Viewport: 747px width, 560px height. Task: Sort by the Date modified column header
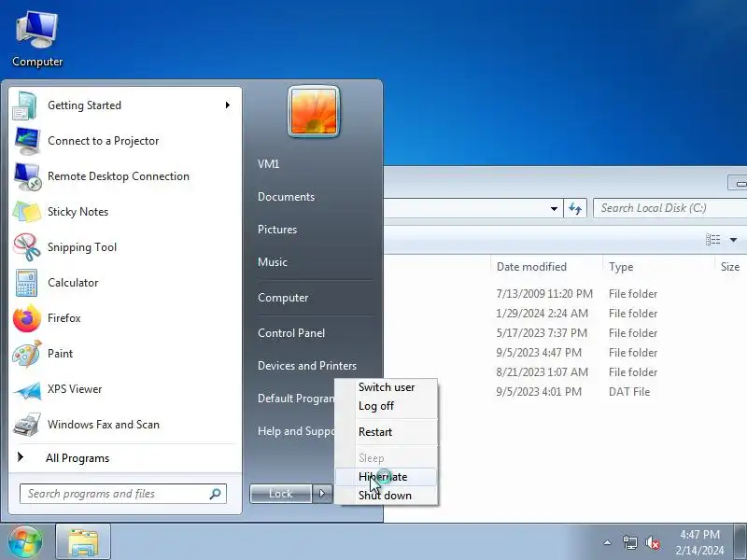click(546, 267)
